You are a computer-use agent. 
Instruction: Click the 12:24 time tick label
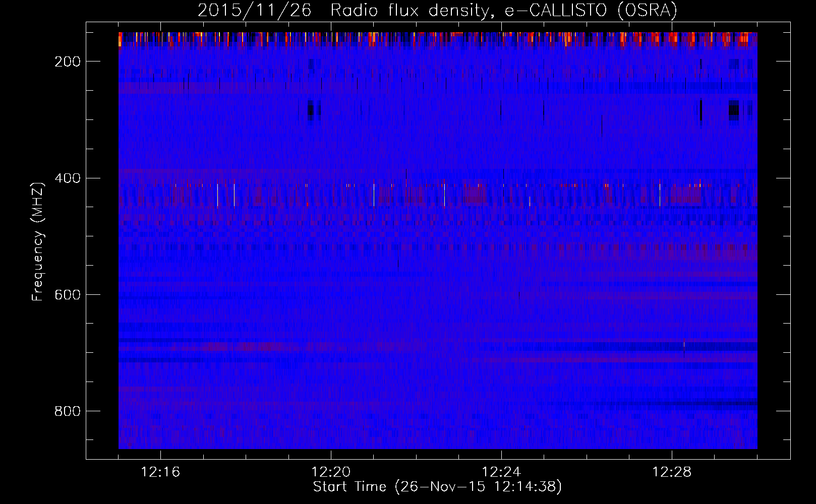click(501, 472)
